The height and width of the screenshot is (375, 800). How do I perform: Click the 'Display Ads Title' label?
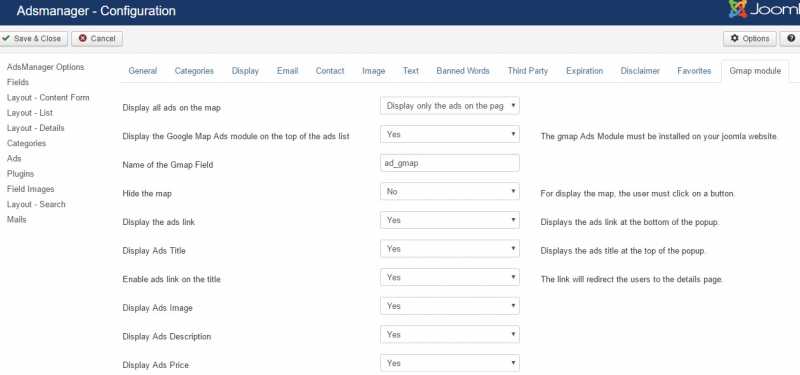pyautogui.click(x=154, y=251)
